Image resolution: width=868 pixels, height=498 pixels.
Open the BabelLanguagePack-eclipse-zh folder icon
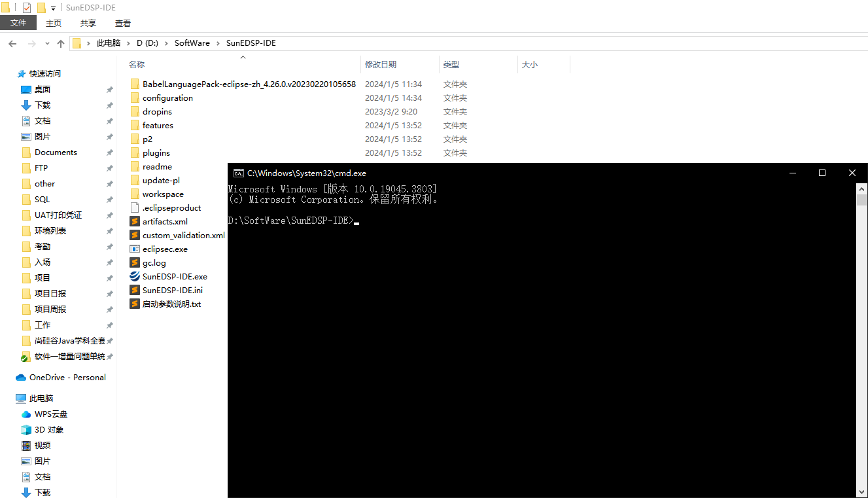pos(135,84)
